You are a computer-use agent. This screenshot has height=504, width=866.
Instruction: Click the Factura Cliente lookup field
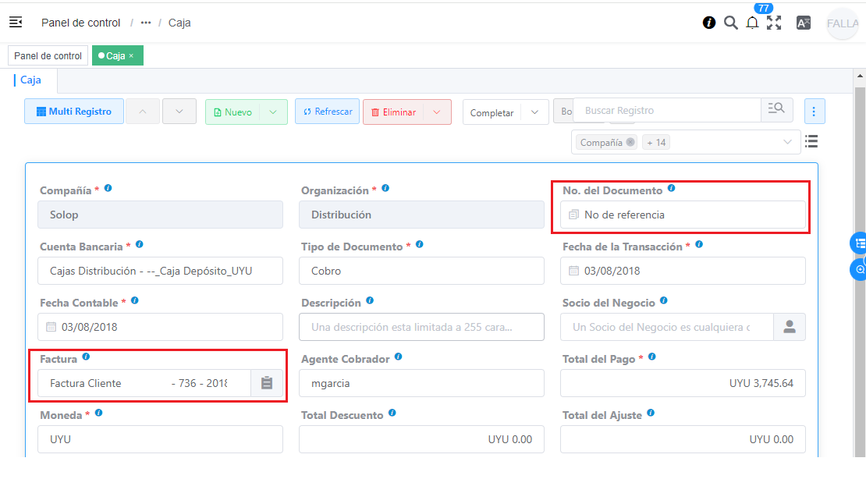pyautogui.click(x=144, y=383)
